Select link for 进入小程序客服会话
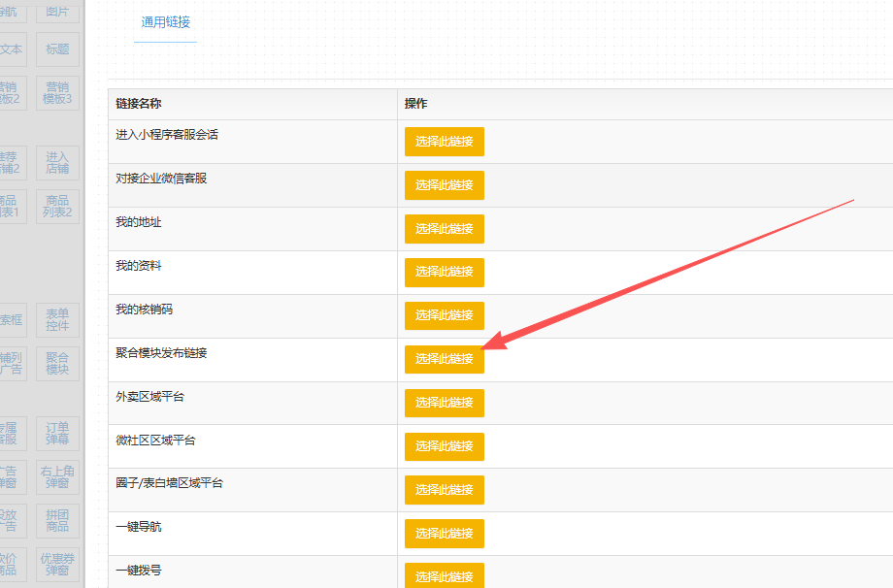This screenshot has height=588, width=893. (x=444, y=142)
